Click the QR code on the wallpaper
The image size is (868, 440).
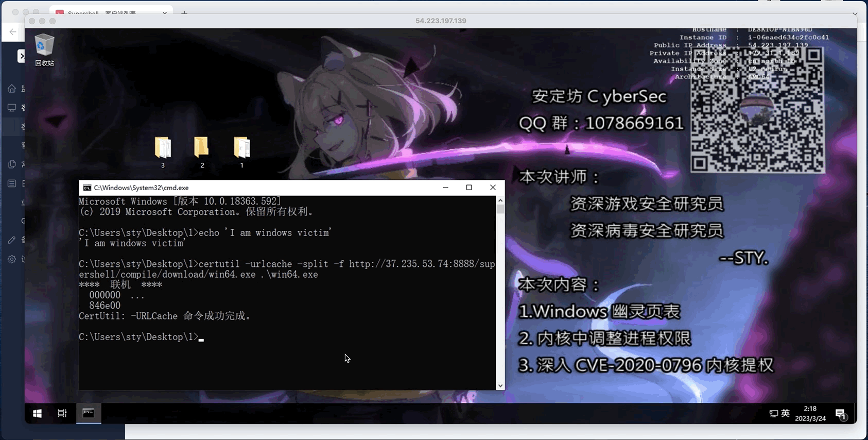(757, 110)
